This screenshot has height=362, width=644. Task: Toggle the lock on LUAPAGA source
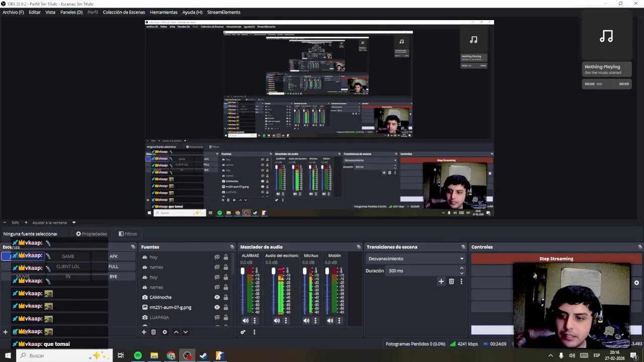pyautogui.click(x=225, y=317)
